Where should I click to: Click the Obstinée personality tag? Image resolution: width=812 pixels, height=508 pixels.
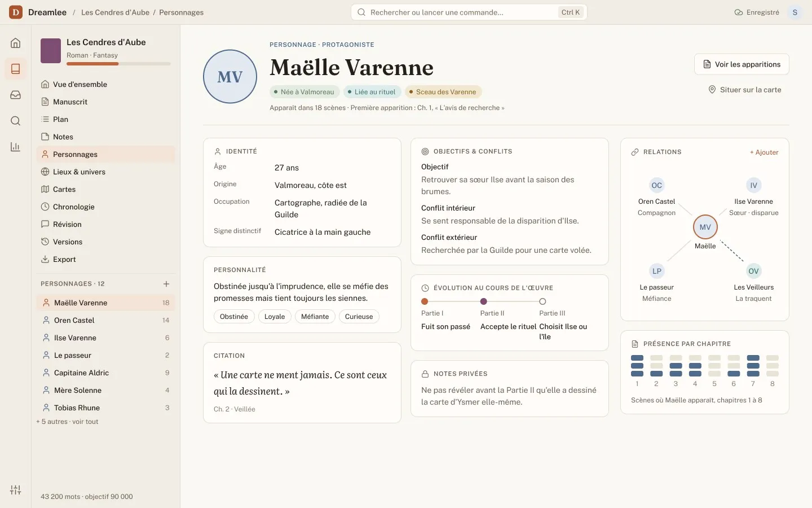point(234,317)
